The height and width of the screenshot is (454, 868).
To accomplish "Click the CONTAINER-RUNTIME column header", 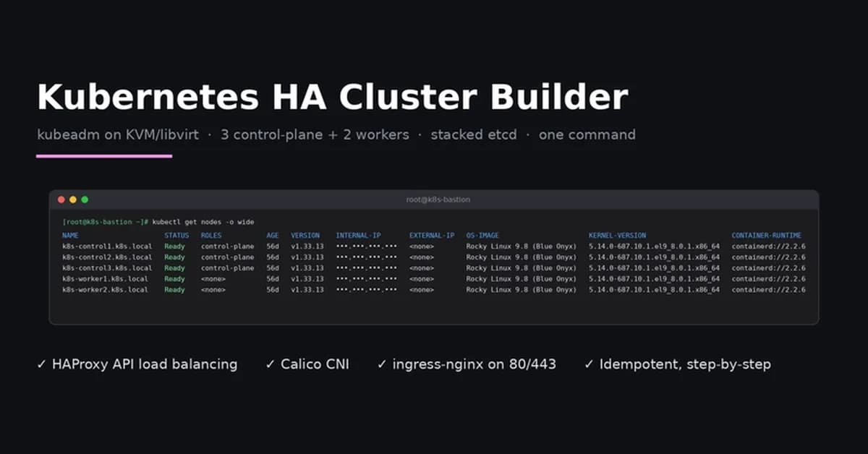I will coord(767,236).
